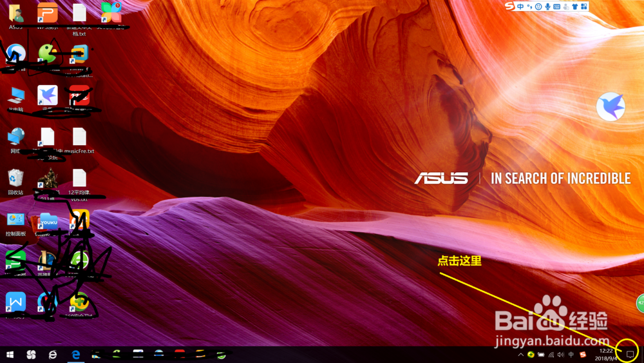Click the Sogou logo on IME toolbar
Screen dimensions: 644x363
click(x=509, y=6)
